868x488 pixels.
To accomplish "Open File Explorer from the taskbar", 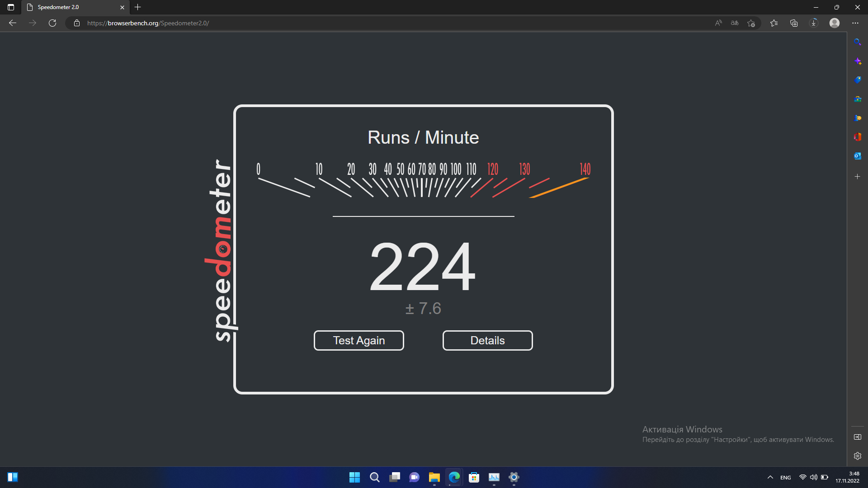I will tap(434, 477).
